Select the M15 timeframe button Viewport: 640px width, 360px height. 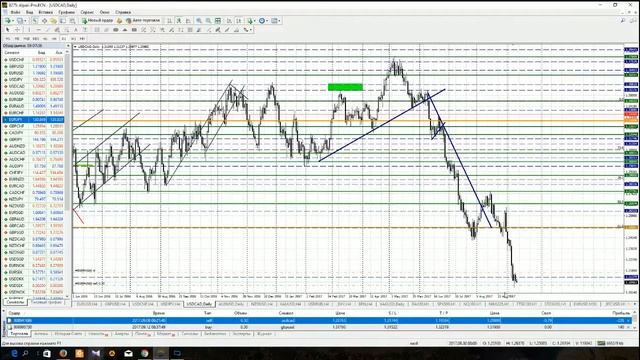26,38
